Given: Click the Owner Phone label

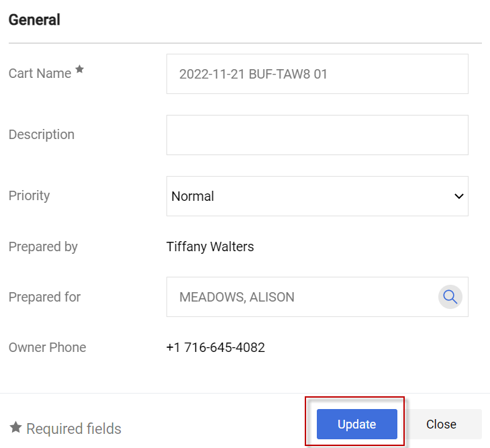Looking at the screenshot, I should (47, 347).
